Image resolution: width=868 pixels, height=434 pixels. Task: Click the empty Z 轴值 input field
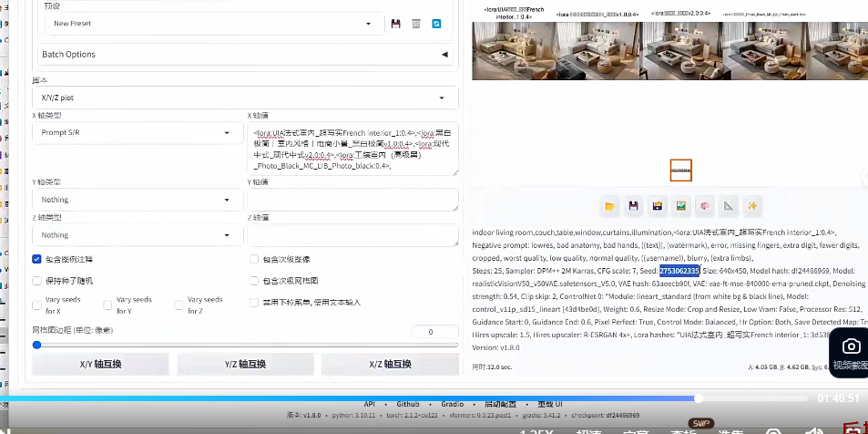[x=352, y=235]
